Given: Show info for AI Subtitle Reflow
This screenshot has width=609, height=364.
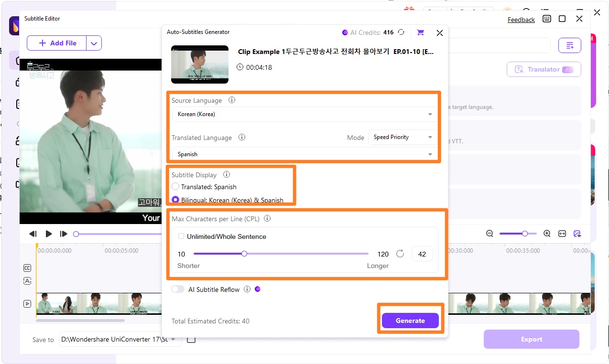Looking at the screenshot, I should [247, 289].
